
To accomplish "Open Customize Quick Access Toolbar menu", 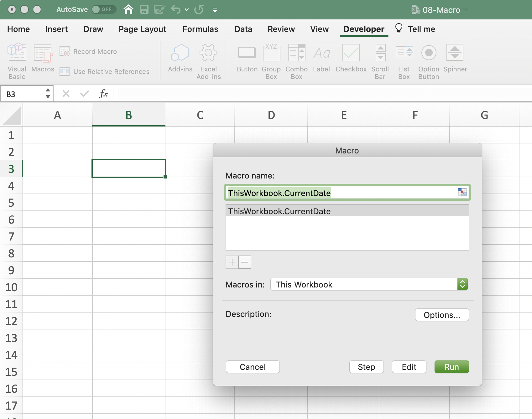I will point(215,10).
